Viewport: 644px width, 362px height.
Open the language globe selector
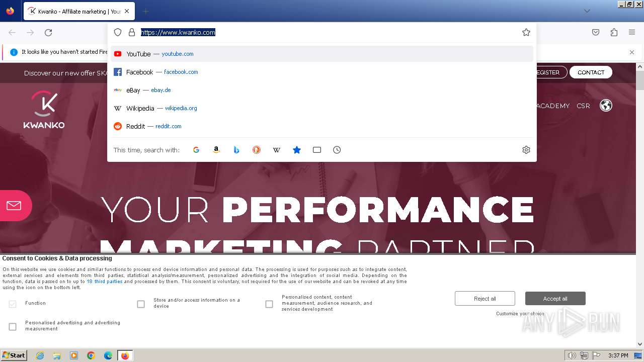pyautogui.click(x=606, y=106)
